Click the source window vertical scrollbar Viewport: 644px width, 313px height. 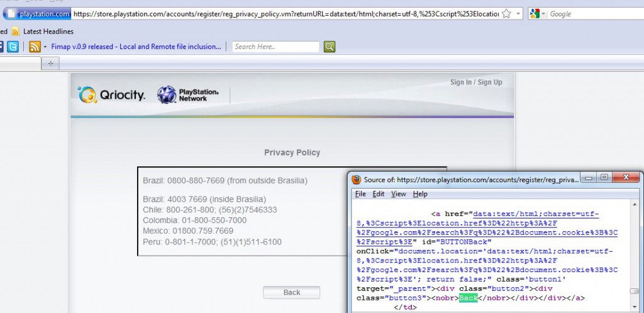[634, 255]
